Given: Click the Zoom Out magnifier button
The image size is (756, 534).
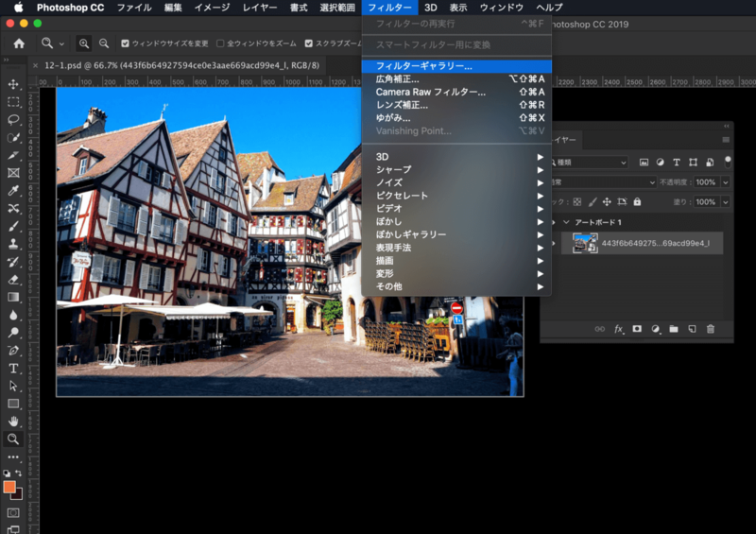Looking at the screenshot, I should coord(104,43).
